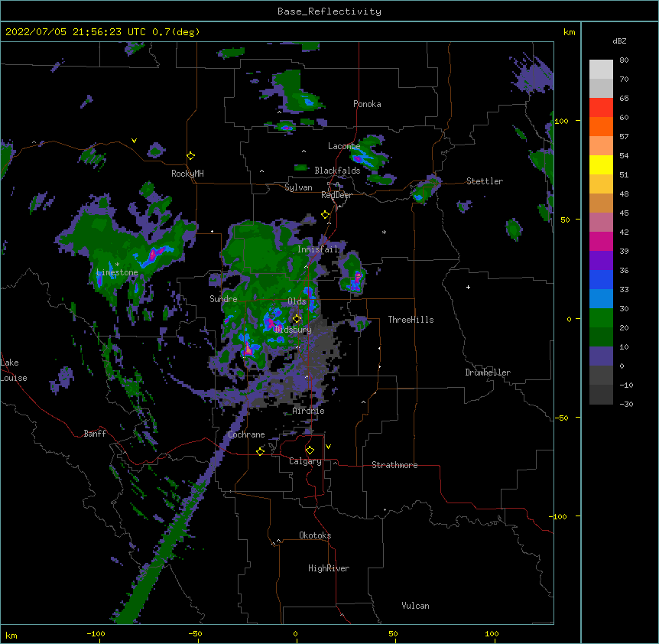Image resolution: width=659 pixels, height=644 pixels.
Task: Click the 2022/07/05 21:56:23 UTC timestamp
Action: pyautogui.click(x=75, y=32)
